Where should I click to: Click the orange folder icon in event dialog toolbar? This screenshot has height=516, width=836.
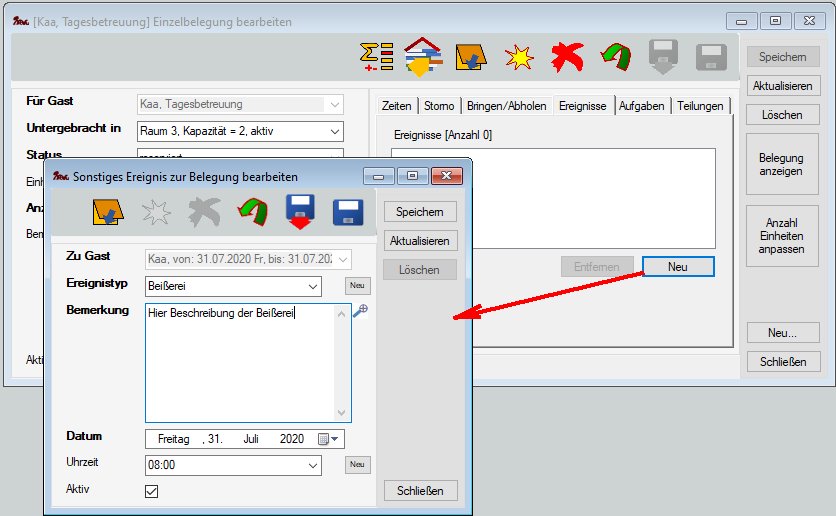click(107, 212)
